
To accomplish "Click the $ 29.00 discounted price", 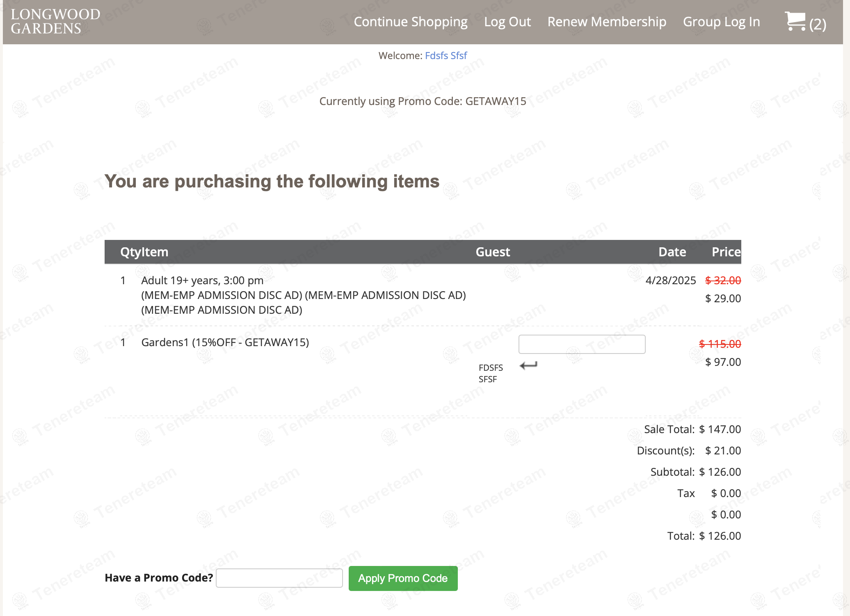I will [x=723, y=299].
